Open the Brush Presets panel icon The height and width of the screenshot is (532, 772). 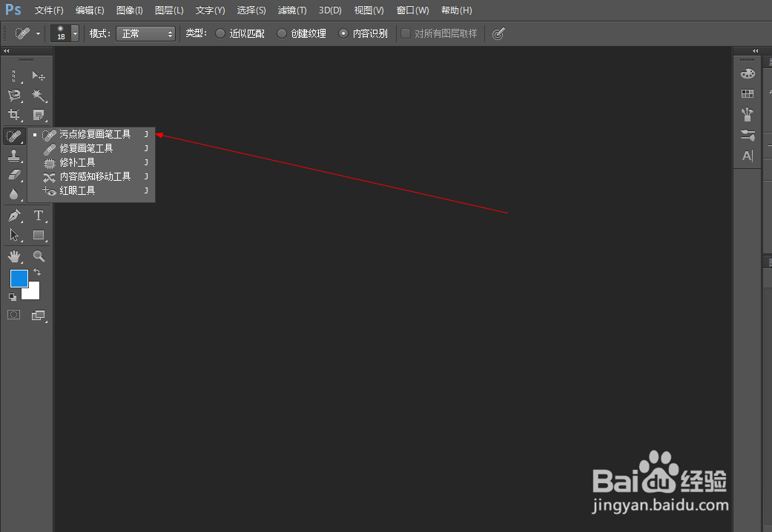(x=748, y=114)
